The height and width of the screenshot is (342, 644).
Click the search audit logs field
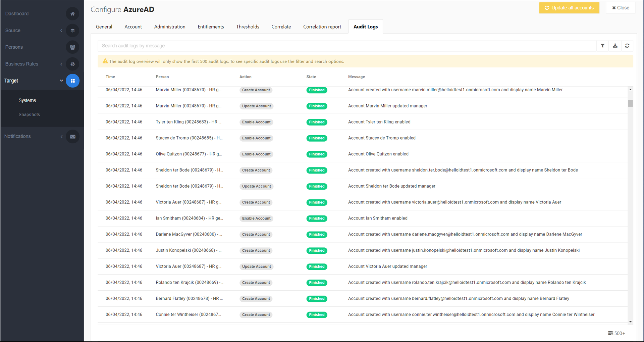pyautogui.click(x=347, y=46)
